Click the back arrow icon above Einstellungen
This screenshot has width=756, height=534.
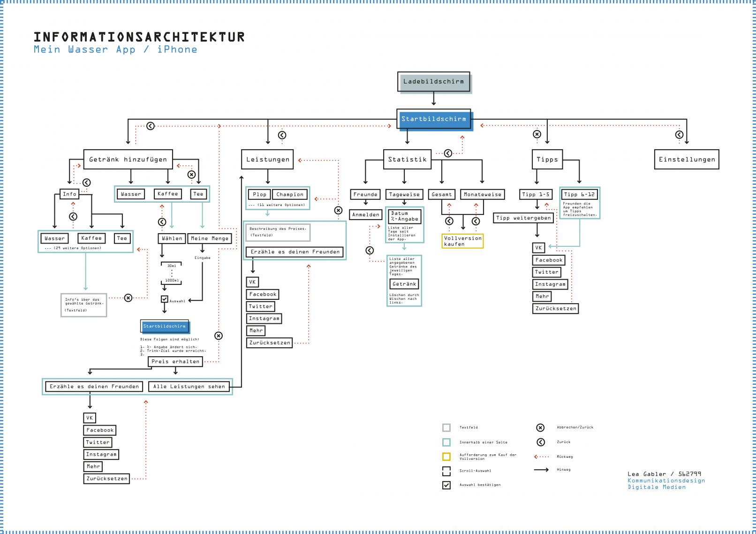[679, 135]
